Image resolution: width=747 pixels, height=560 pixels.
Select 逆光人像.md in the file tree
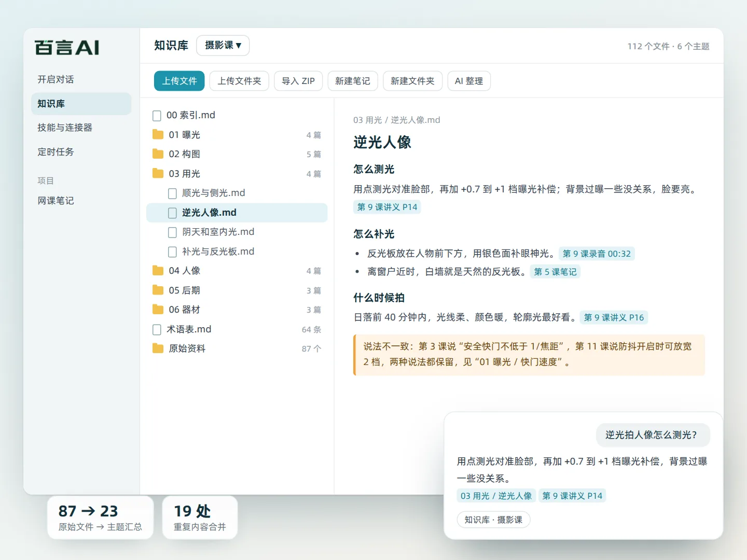pos(237,213)
